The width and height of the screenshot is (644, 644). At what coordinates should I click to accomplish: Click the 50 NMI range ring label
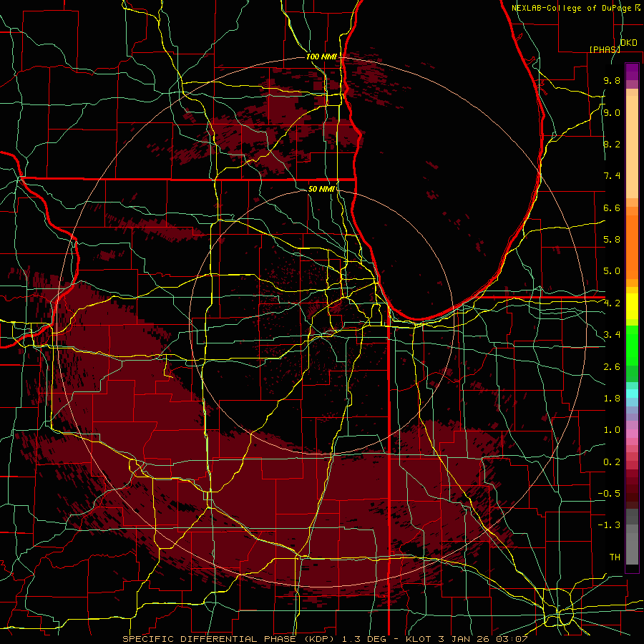pos(321,189)
